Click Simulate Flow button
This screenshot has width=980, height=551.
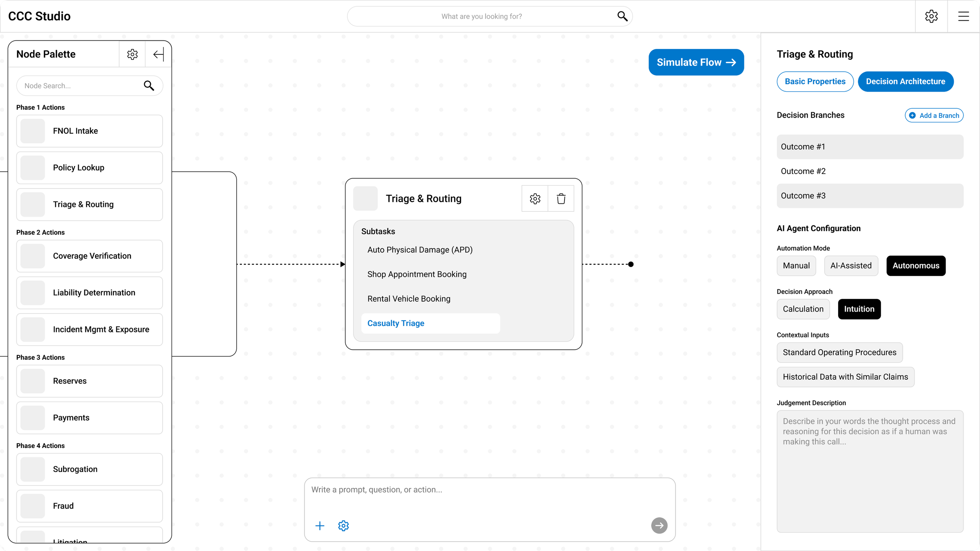[696, 62]
